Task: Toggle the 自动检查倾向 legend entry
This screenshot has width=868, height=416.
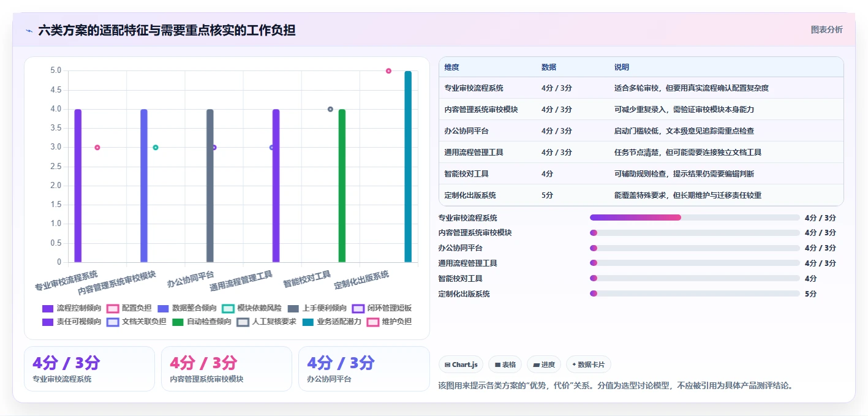Action: 202,322
